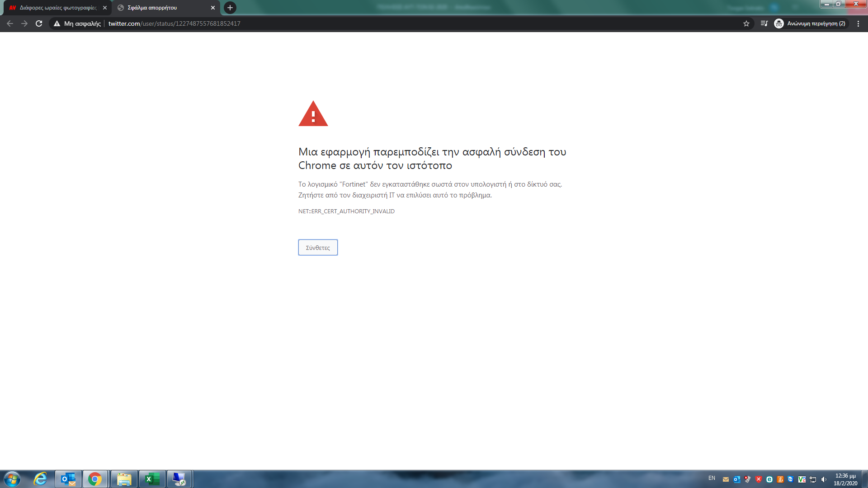The width and height of the screenshot is (868, 488).
Task: Open Excel from the taskbar
Action: 152,479
